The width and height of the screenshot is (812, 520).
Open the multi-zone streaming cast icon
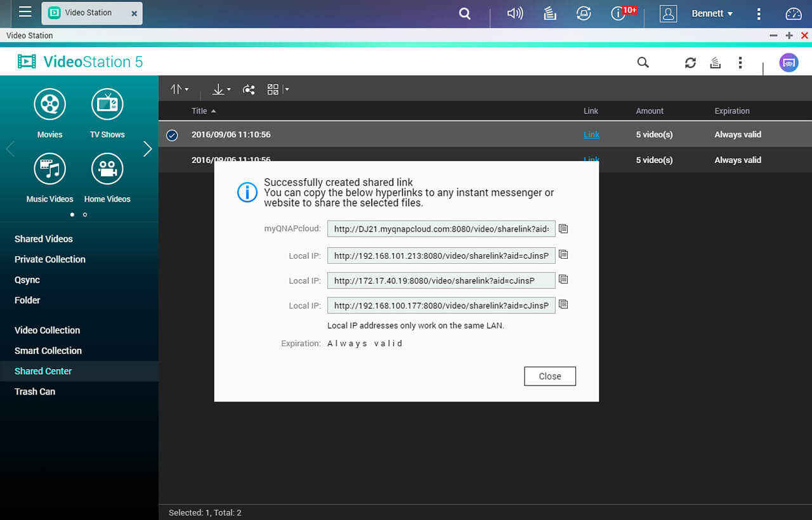point(789,62)
